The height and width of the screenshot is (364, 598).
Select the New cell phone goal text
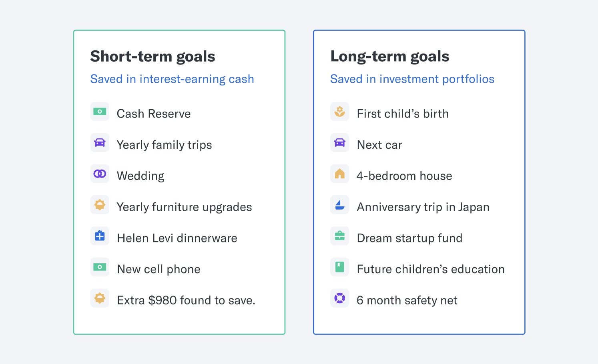pyautogui.click(x=159, y=269)
